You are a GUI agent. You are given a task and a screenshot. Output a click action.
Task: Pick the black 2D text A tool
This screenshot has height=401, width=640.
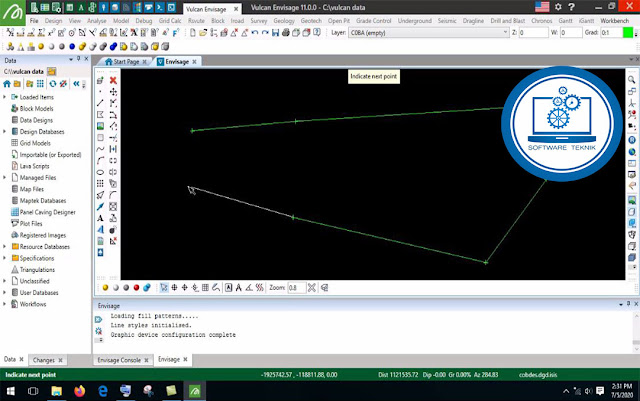(100, 218)
